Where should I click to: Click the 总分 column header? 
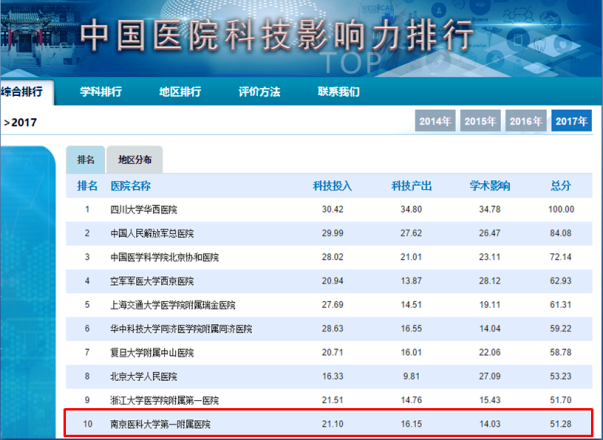[561, 186]
